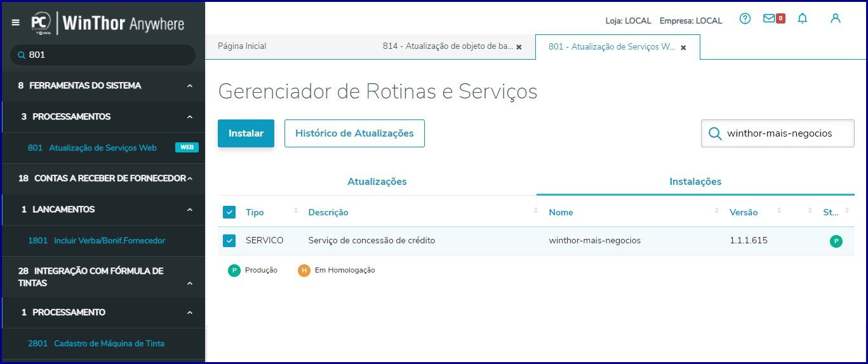Image resolution: width=868 pixels, height=364 pixels.
Task: Close the 814 Atualização de objeto tab
Action: 519,47
